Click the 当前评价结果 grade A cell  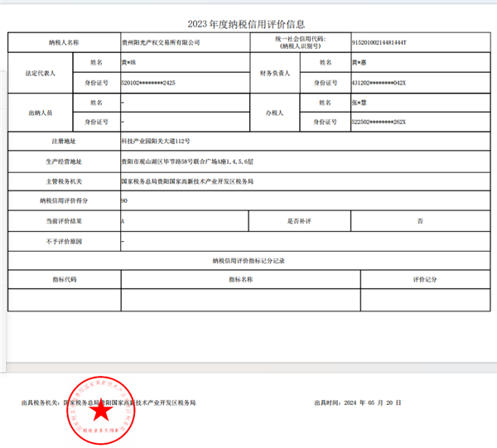(x=123, y=221)
